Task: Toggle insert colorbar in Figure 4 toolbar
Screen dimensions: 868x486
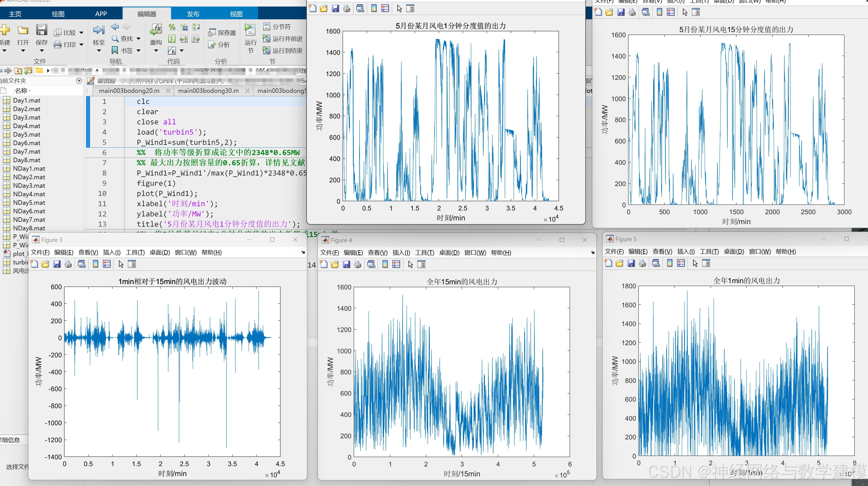Action: (385, 264)
